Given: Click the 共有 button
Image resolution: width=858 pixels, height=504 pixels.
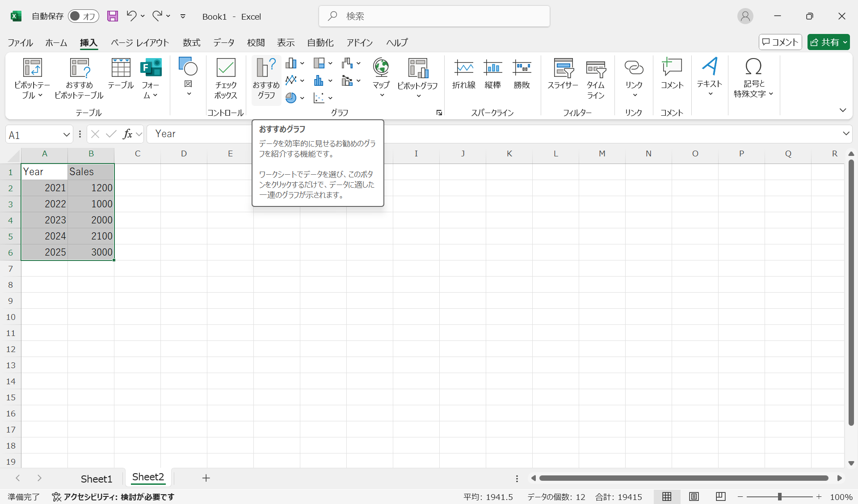Looking at the screenshot, I should click(x=829, y=42).
